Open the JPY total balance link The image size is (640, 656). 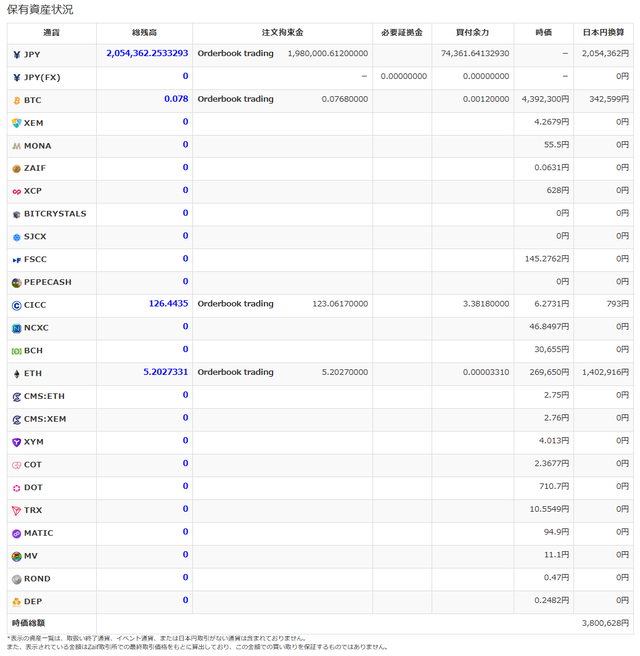coord(147,53)
